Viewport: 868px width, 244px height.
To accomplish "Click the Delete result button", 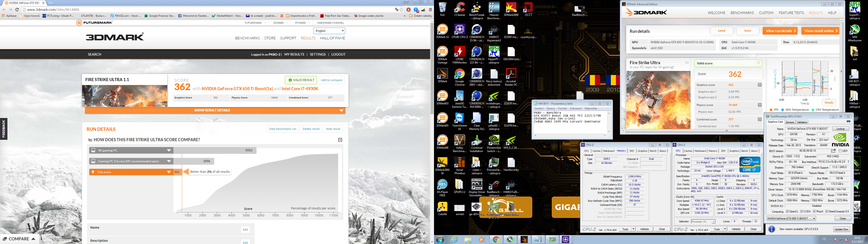I will (x=311, y=129).
